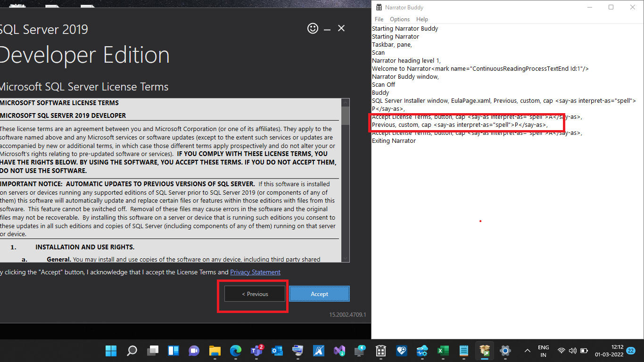Open Outlook from the taskbar
Viewport: 644px width, 362px height.
coord(277,351)
